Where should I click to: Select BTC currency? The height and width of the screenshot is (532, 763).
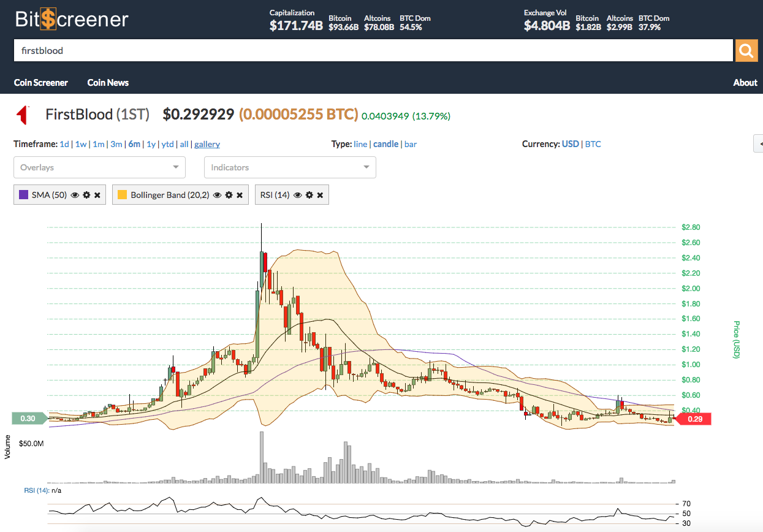point(593,144)
